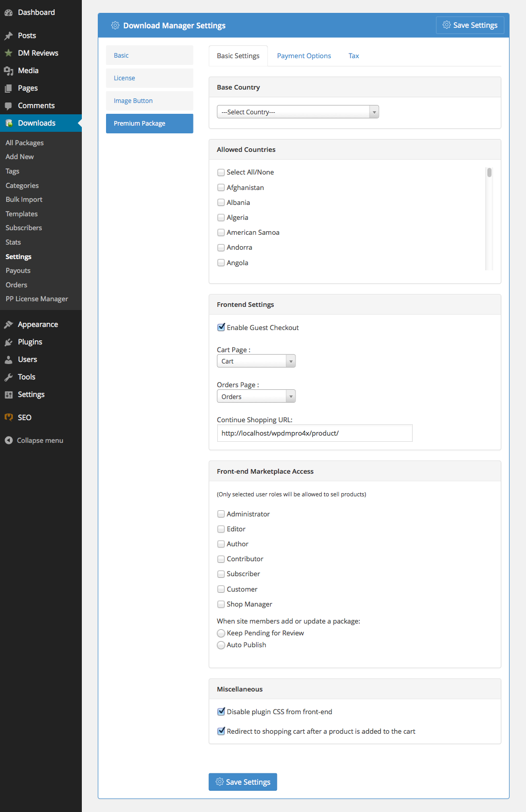
Task: Click the Collapse menu arrow icon
Action: click(8, 440)
